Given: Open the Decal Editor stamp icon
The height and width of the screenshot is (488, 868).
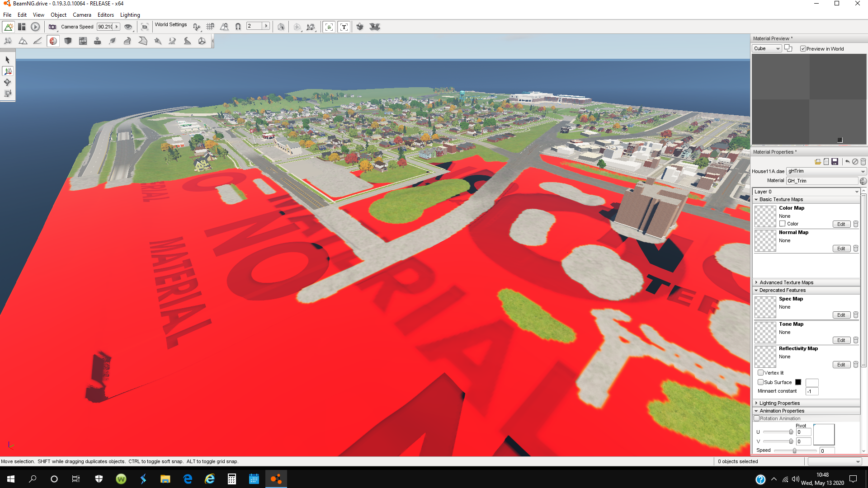Looking at the screenshot, I should tap(97, 41).
